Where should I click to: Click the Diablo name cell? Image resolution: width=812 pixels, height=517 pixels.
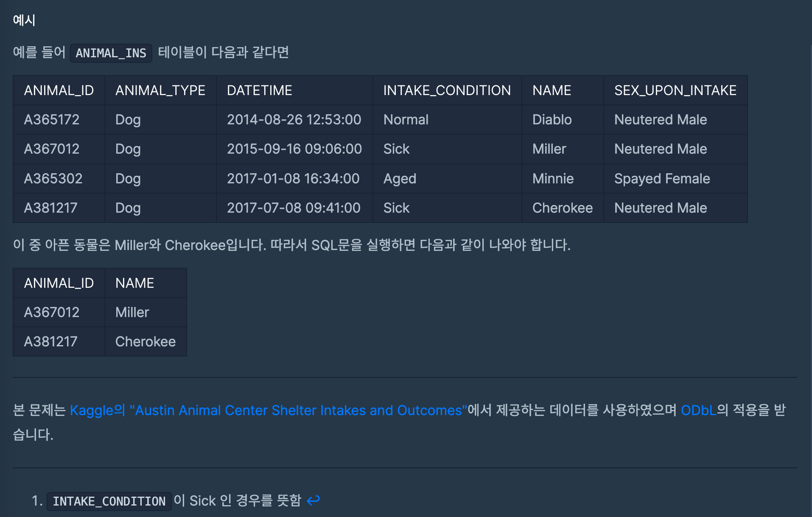click(x=552, y=120)
